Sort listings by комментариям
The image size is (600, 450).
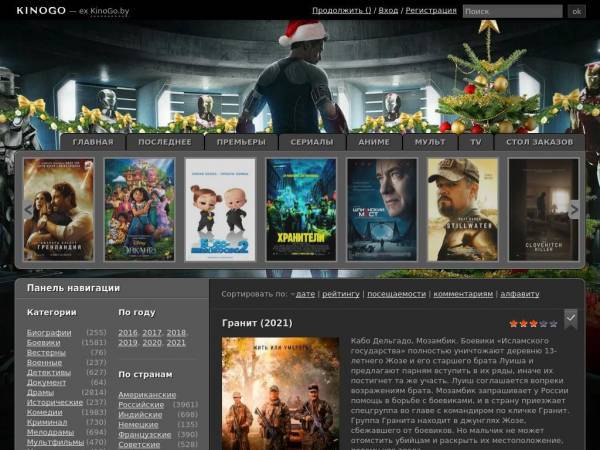pos(463,294)
